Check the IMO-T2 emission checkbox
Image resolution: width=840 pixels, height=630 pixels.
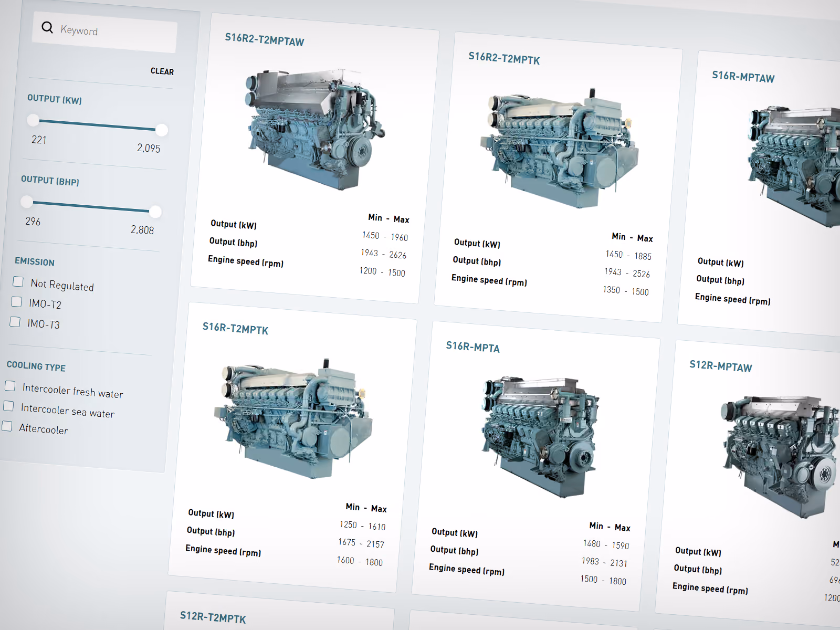tap(17, 302)
